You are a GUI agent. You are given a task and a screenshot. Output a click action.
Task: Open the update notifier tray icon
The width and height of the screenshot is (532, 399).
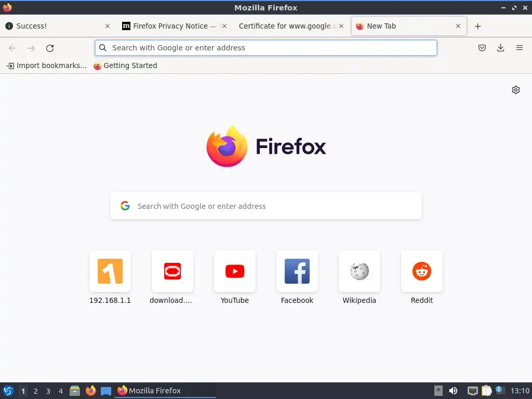click(500, 390)
